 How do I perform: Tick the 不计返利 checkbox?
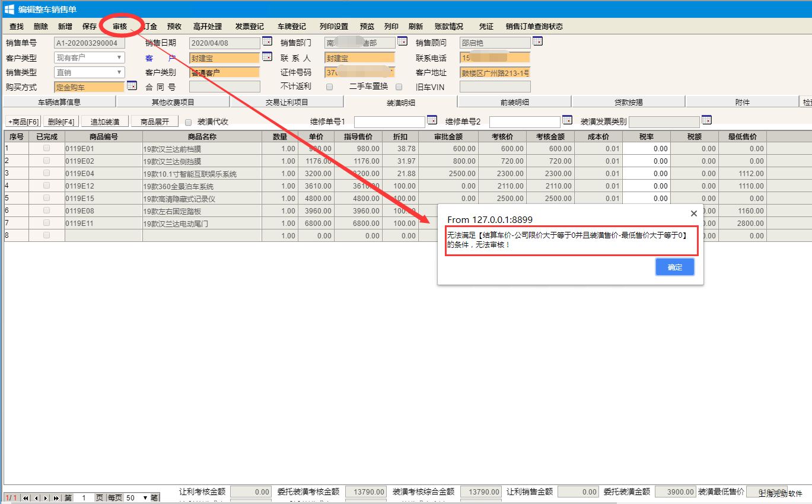click(x=330, y=87)
